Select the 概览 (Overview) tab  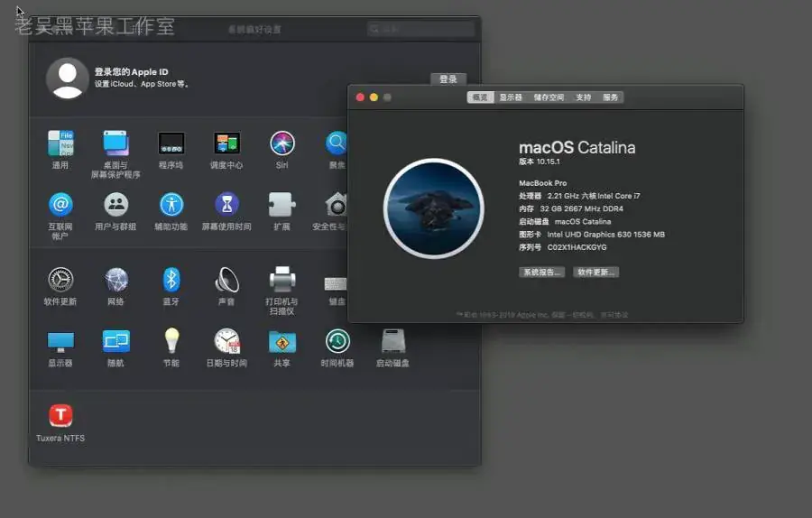pyautogui.click(x=480, y=97)
